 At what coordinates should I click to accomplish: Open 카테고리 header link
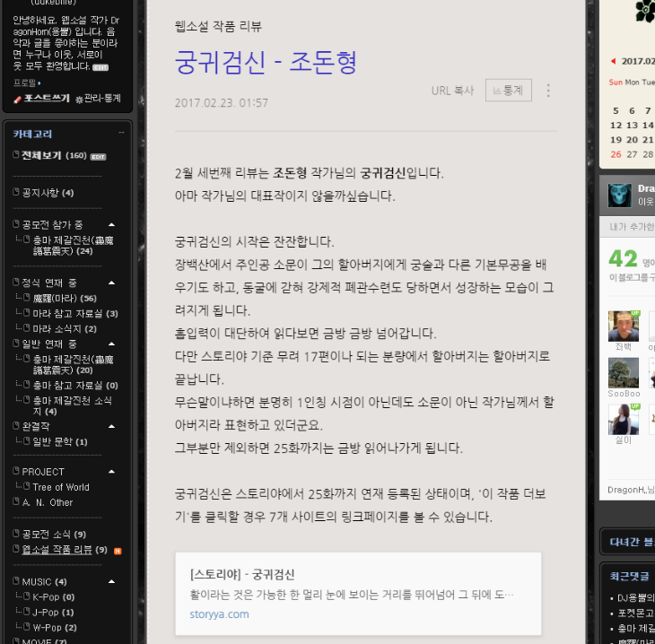32,134
